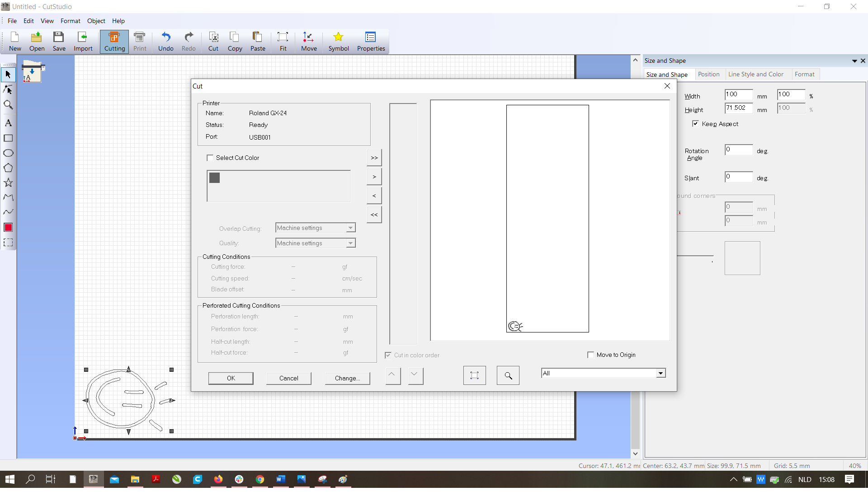Switch to the Format tab in panel

point(805,74)
